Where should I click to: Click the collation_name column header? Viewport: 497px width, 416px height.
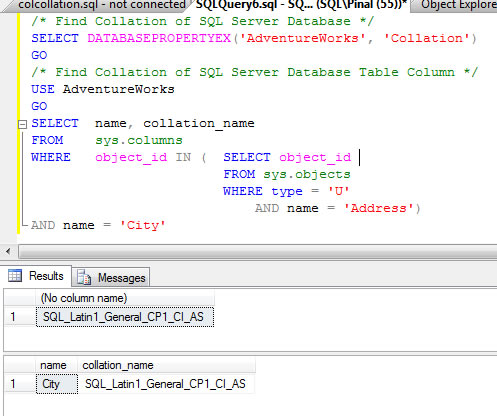[x=166, y=365]
